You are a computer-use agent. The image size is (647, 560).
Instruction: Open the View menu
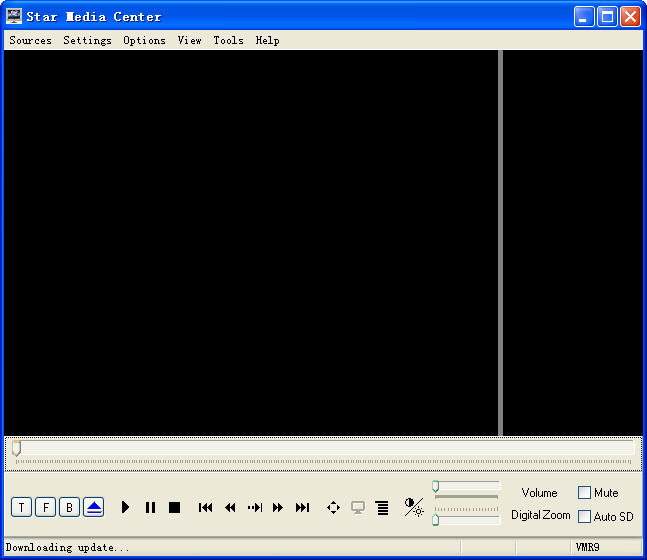[x=189, y=40]
